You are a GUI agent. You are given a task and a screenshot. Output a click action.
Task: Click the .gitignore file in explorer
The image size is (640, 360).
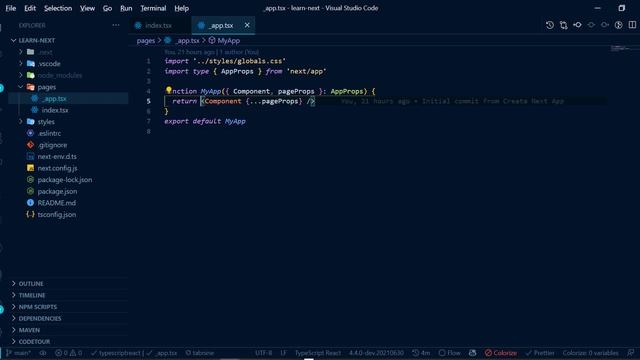click(52, 145)
